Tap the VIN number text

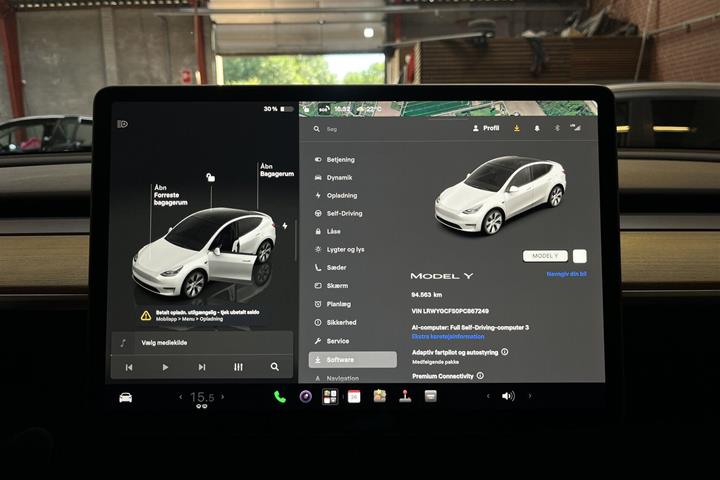tap(450, 311)
